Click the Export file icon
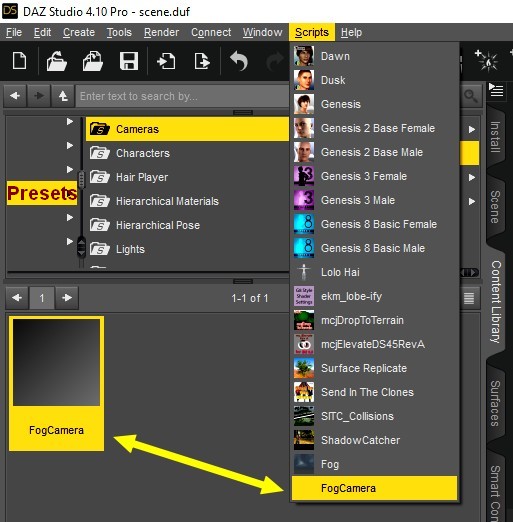The height and width of the screenshot is (522, 513). [x=202, y=61]
